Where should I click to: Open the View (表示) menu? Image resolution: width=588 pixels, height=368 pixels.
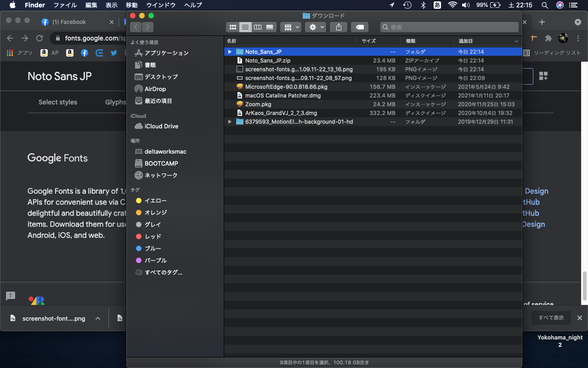112,5
